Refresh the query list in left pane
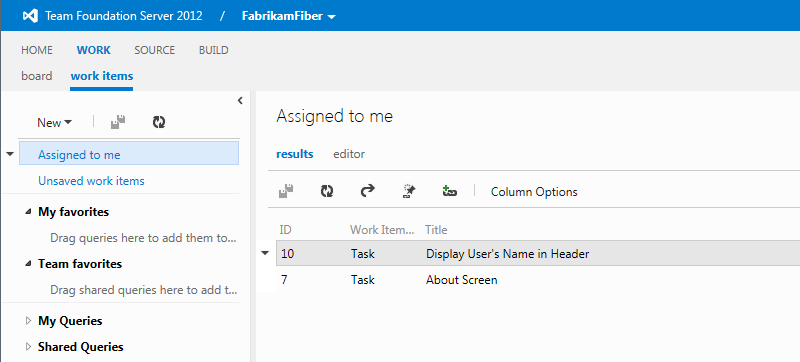Screen dimensions: 800x362 point(159,122)
